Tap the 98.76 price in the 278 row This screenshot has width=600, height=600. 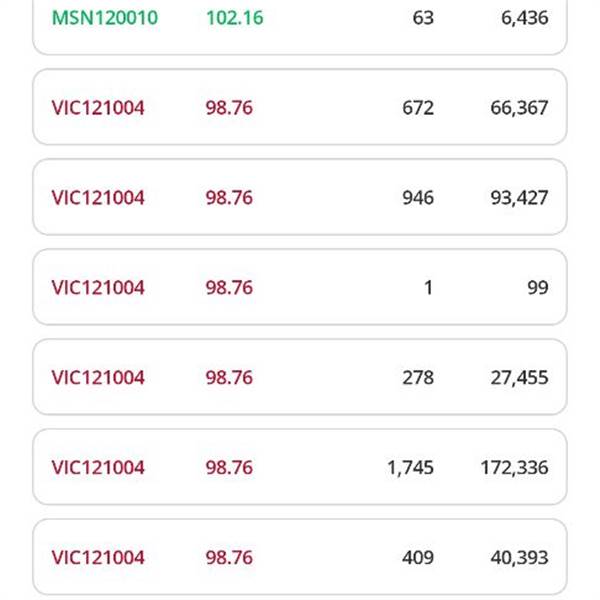[x=229, y=378]
